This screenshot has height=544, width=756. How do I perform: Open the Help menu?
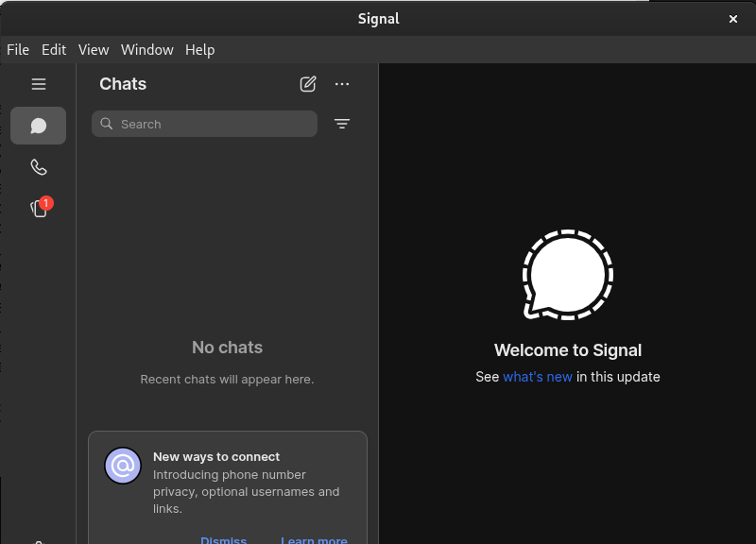click(x=200, y=50)
